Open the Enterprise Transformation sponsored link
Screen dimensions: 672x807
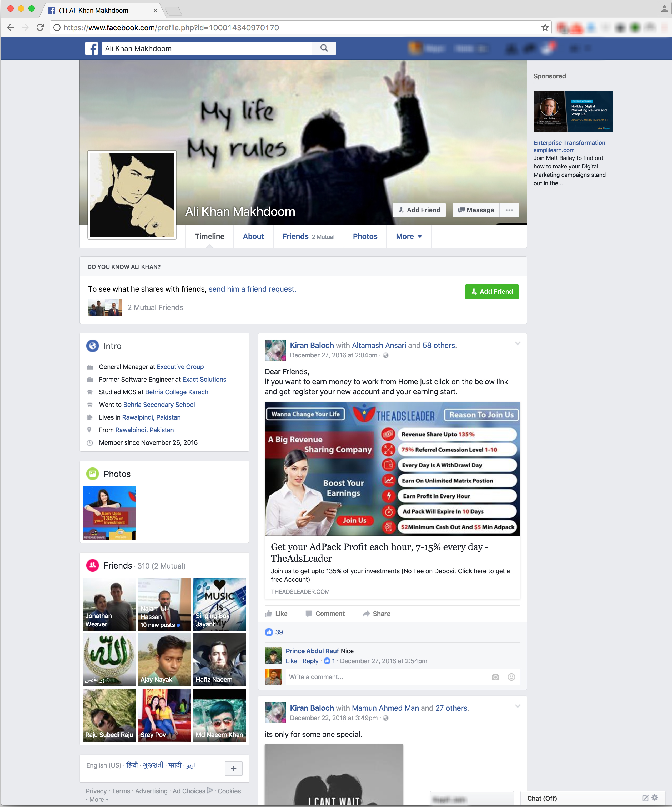(569, 143)
